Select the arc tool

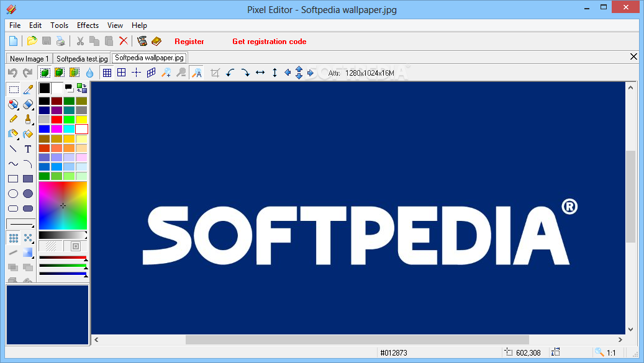click(28, 164)
